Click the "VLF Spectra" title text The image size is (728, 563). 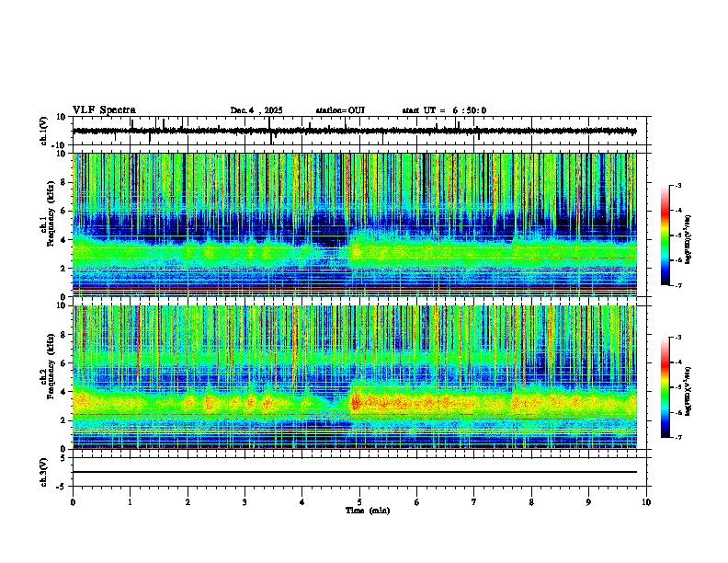104,110
